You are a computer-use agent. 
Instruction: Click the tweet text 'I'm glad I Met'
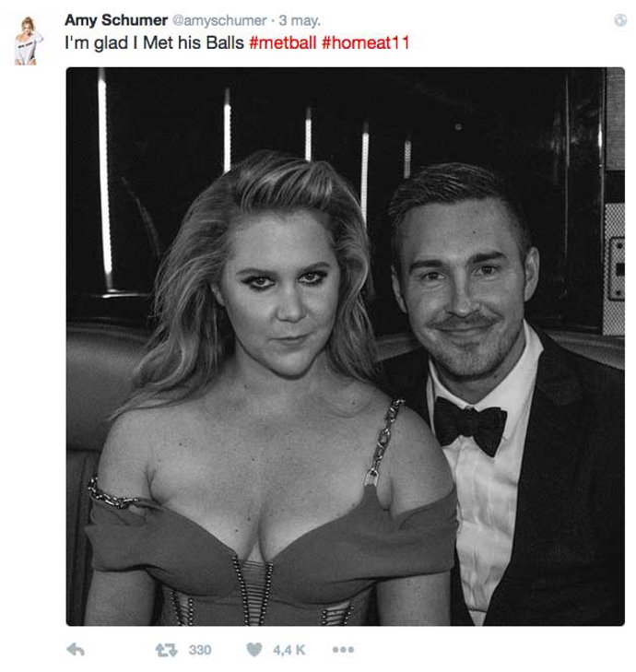(x=120, y=42)
